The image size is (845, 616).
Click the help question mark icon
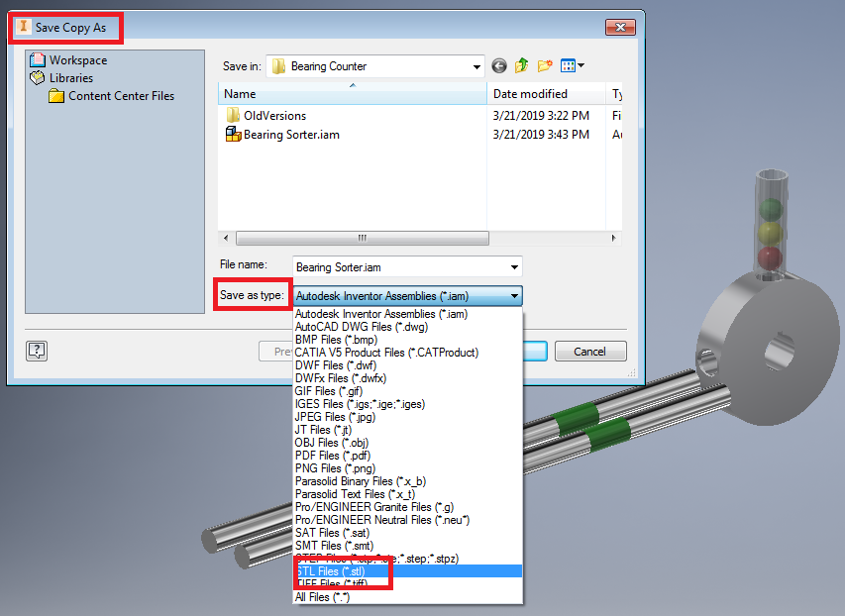[37, 351]
